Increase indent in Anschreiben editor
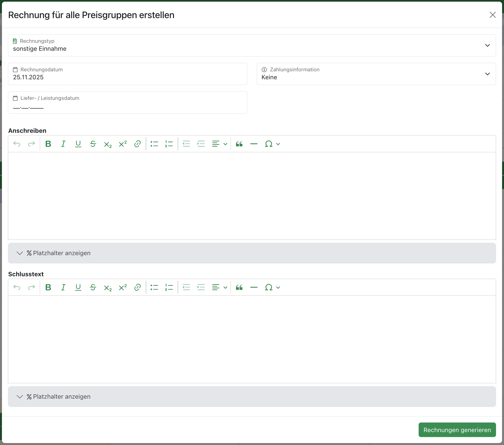Screen dimensions: 504x445 click(201, 144)
